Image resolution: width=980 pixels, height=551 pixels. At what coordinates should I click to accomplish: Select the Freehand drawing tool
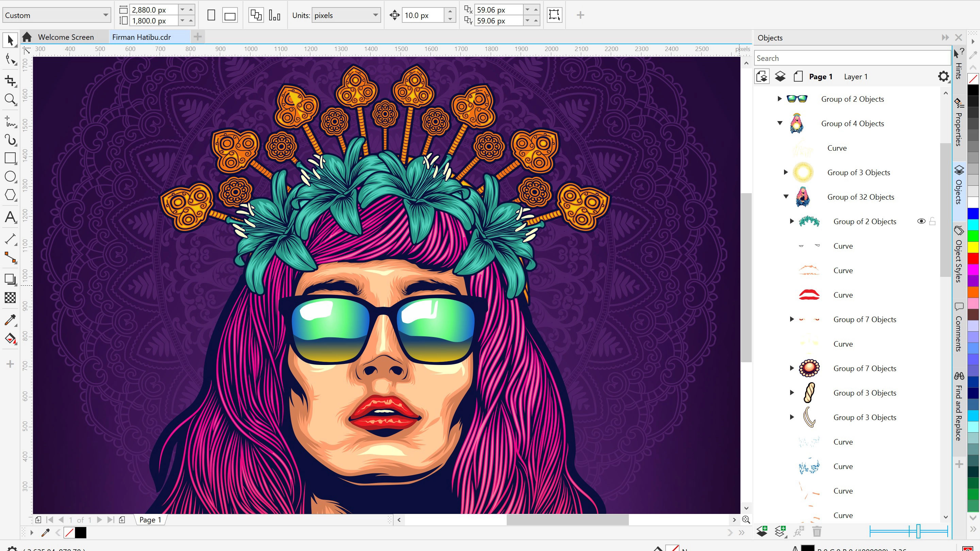coord(10,121)
